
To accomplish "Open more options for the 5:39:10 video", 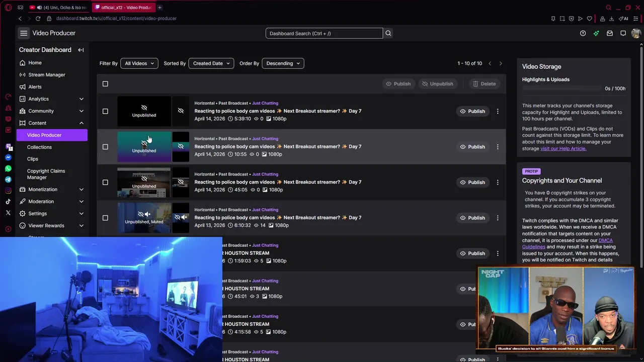I will pyautogui.click(x=498, y=111).
